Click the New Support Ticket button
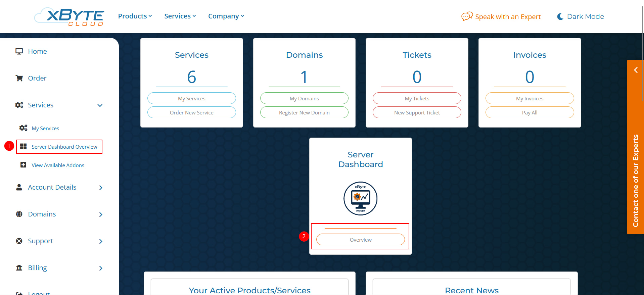644x295 pixels. click(417, 112)
